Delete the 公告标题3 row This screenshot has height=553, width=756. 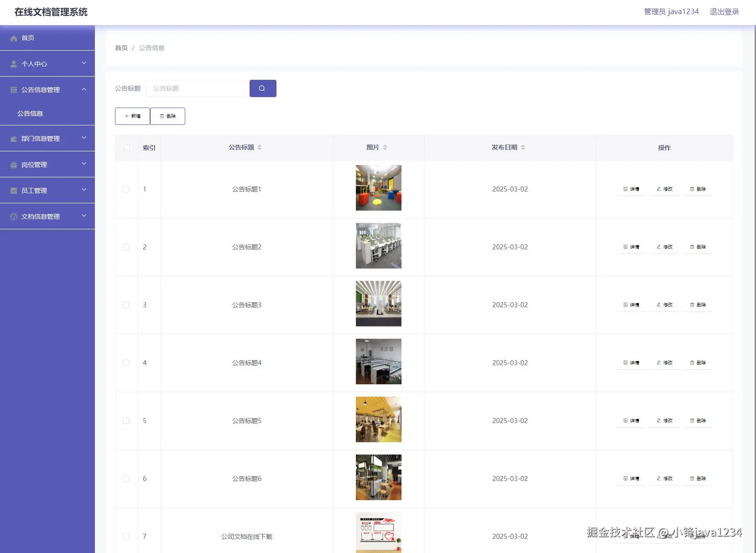point(698,305)
